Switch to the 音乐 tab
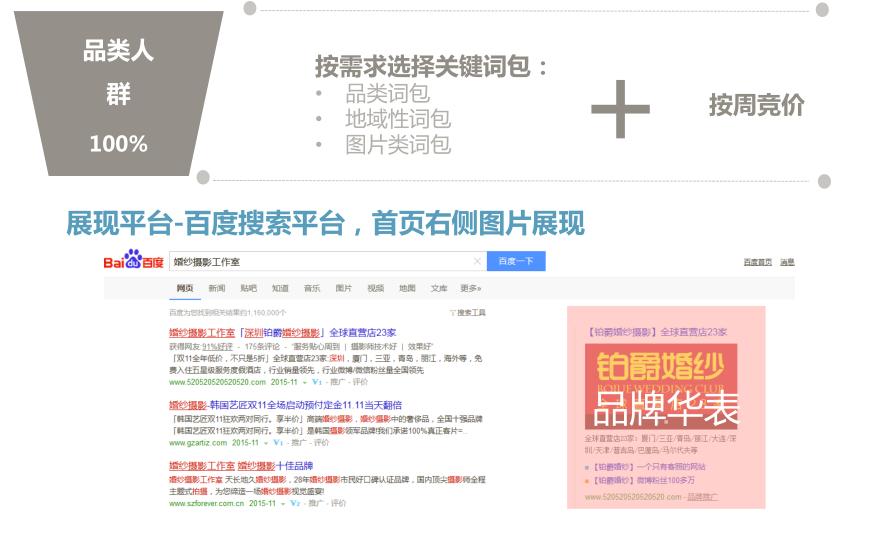The width and height of the screenshot is (885, 534). click(x=312, y=288)
